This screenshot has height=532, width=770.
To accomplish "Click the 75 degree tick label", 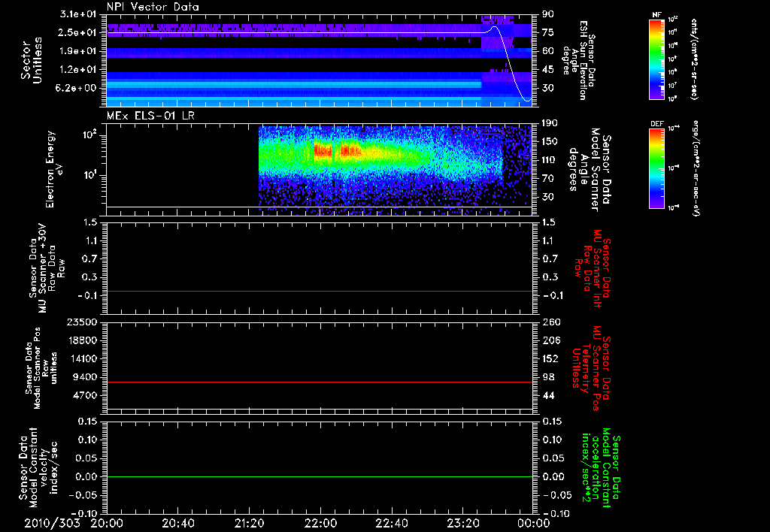I will [547, 32].
